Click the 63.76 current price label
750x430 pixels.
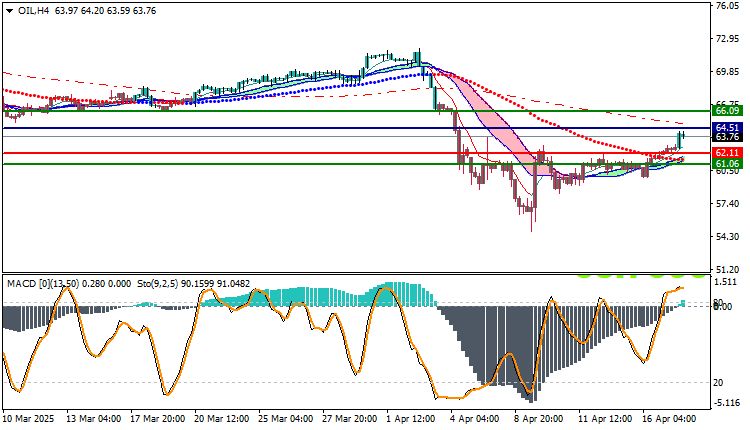(728, 137)
